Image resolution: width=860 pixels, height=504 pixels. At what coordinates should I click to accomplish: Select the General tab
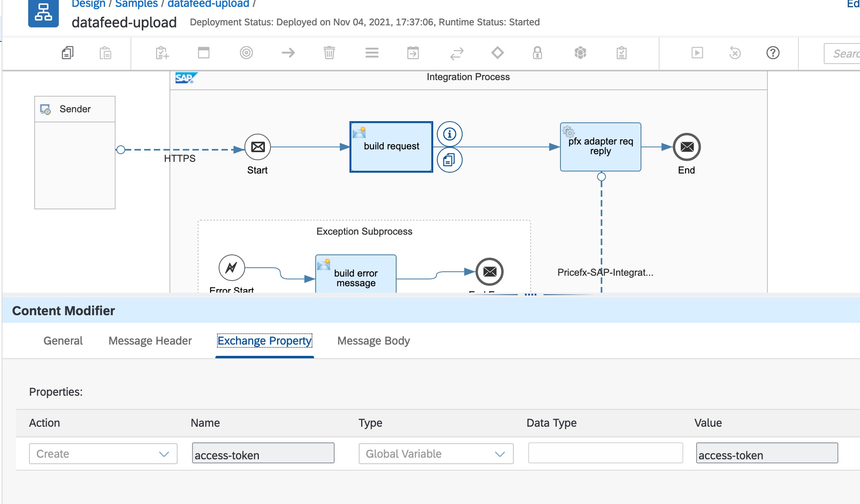click(x=63, y=341)
